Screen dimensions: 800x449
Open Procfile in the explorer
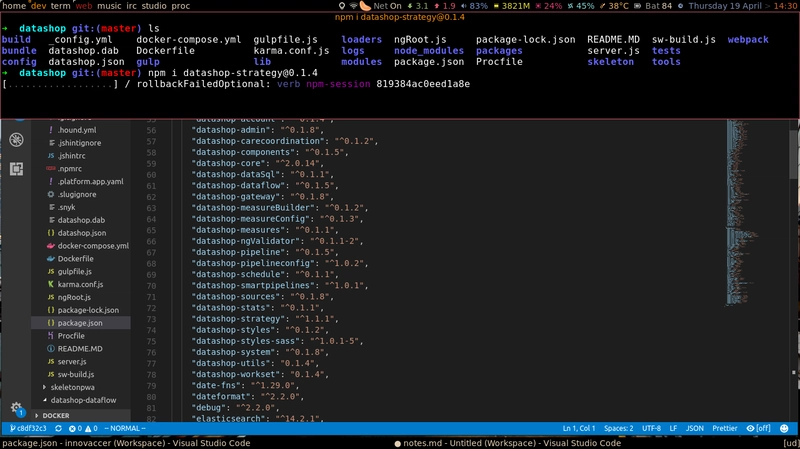tap(71, 336)
